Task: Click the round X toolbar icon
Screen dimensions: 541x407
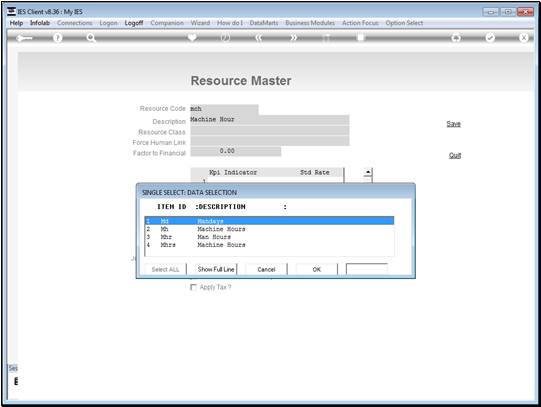Action: click(x=523, y=38)
